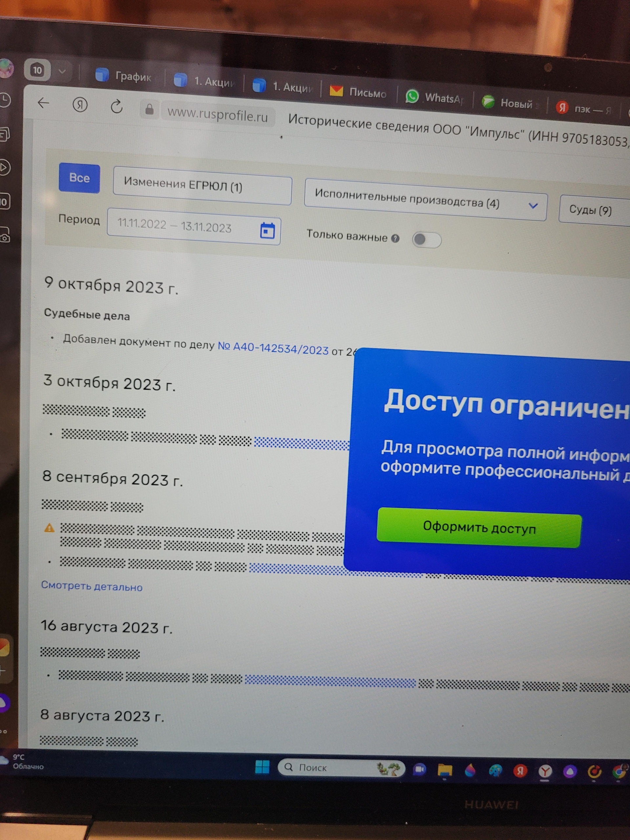Open the screenshot camera icon in sidebar
The height and width of the screenshot is (840, 630).
pos(5,235)
